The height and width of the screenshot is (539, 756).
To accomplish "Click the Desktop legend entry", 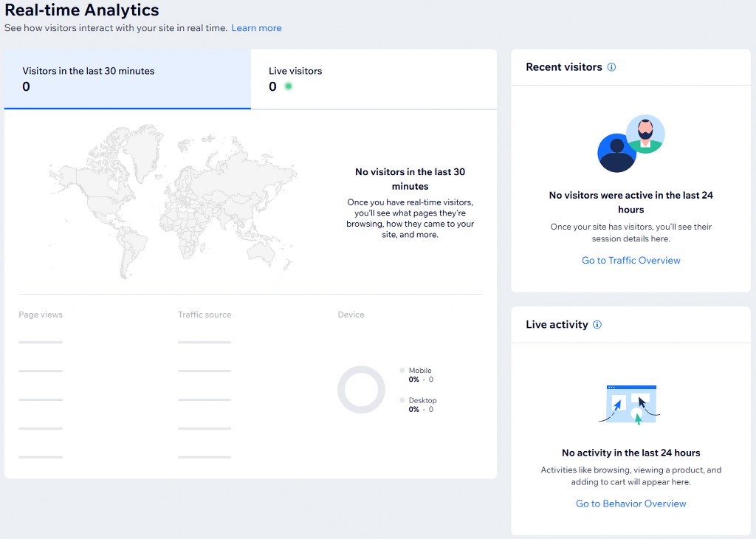I will 418,405.
